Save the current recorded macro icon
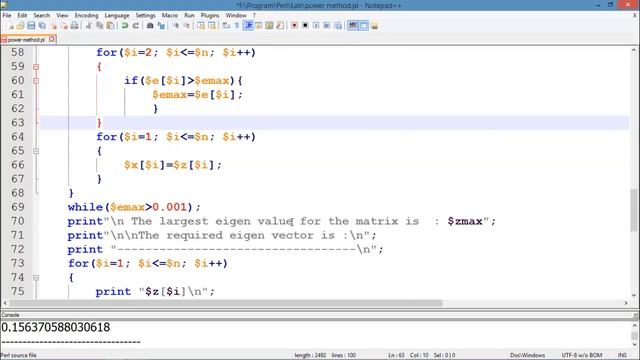640x360 pixels. tap(338, 26)
